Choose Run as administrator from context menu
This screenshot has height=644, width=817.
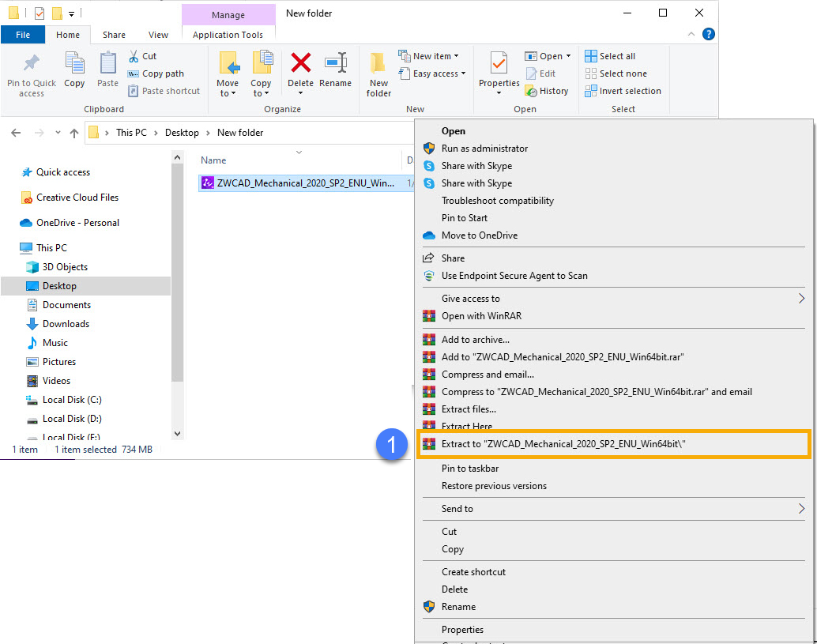tap(484, 149)
